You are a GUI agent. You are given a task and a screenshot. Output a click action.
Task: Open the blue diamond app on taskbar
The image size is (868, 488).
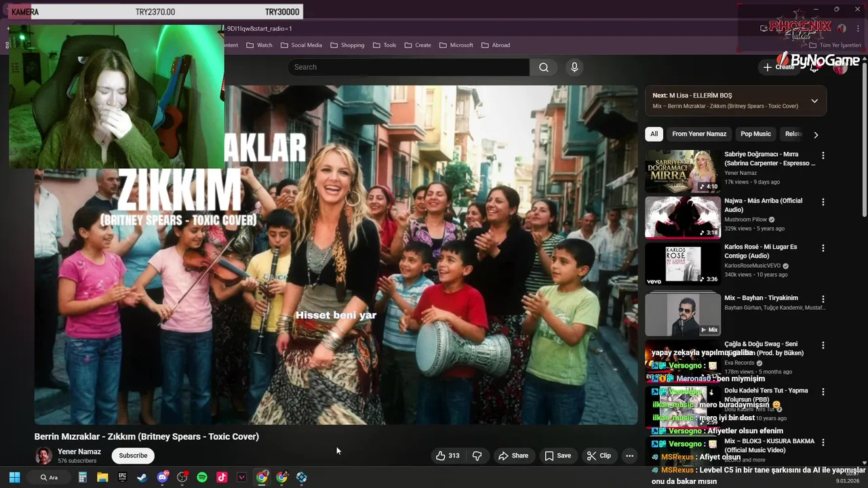[302, 477]
